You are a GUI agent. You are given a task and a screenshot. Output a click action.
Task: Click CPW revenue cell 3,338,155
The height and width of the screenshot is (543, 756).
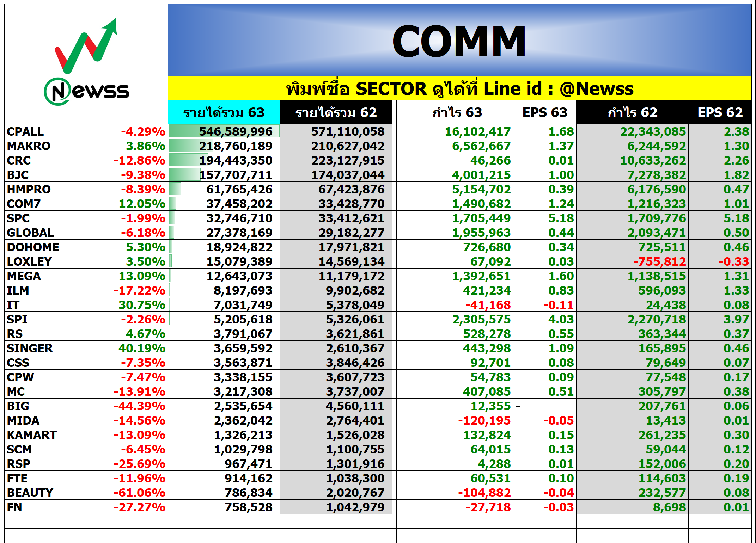(x=224, y=377)
